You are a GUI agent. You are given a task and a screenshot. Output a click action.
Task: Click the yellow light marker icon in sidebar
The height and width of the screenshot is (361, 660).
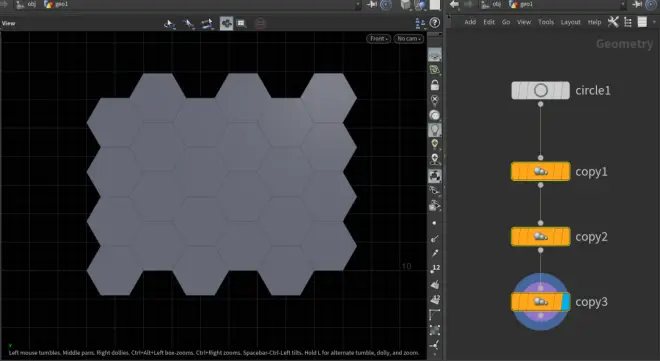(x=435, y=144)
